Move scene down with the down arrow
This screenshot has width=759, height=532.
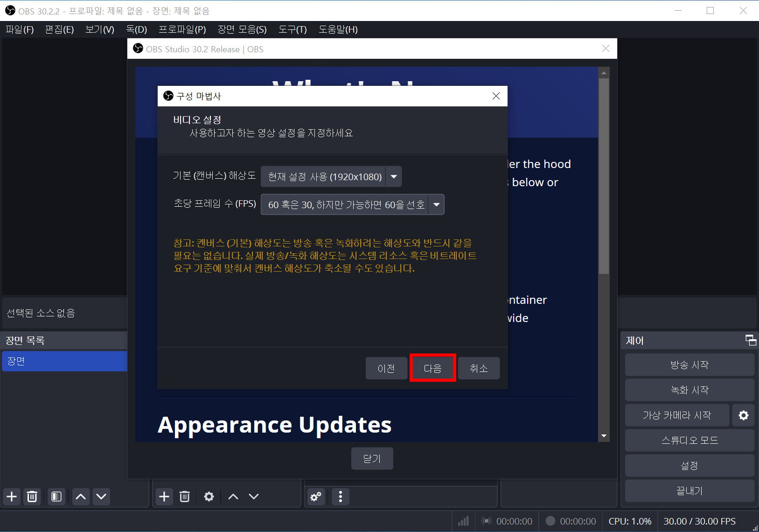pyautogui.click(x=101, y=497)
